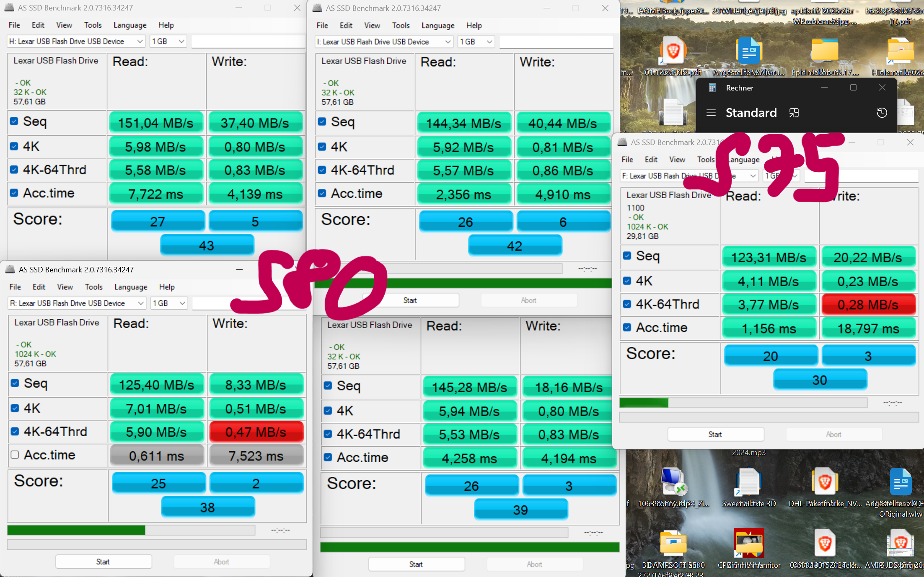
Task: Click Start in the R: drive benchmark window
Action: click(103, 562)
